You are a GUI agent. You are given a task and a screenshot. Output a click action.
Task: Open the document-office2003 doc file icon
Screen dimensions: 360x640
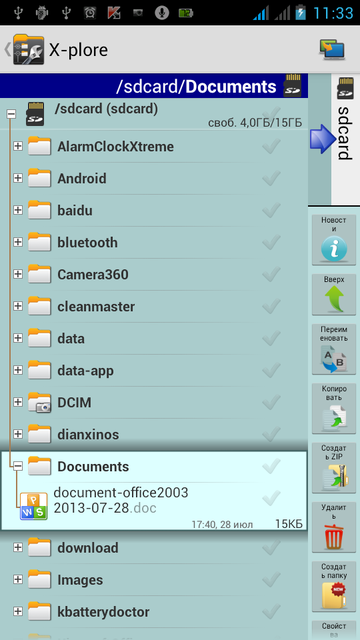point(34,506)
